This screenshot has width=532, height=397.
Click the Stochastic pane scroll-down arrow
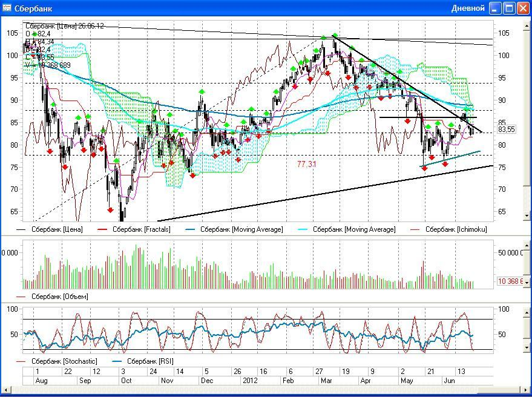coord(527,347)
